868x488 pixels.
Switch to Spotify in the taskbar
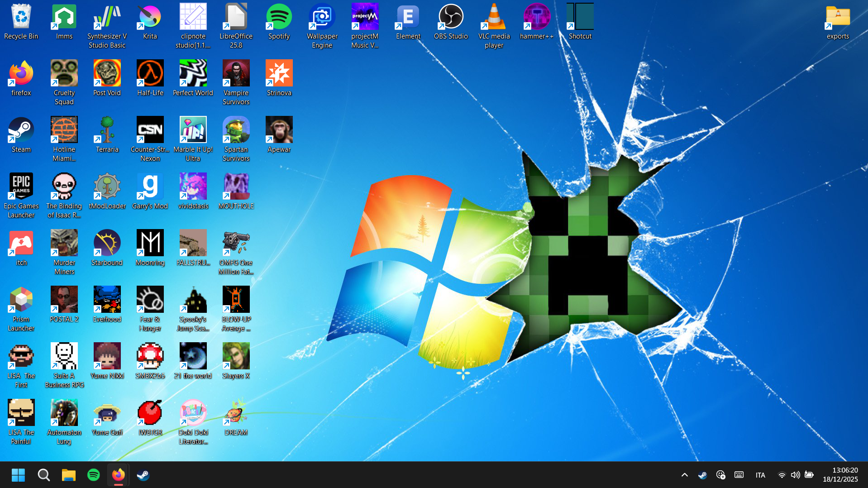[93, 475]
